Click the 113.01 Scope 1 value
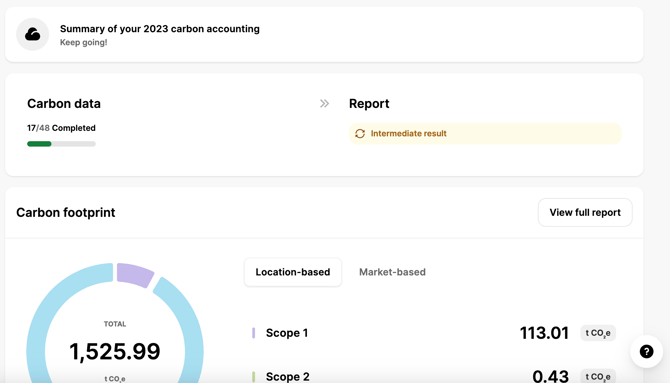This screenshot has height=383, width=670. pos(544,333)
